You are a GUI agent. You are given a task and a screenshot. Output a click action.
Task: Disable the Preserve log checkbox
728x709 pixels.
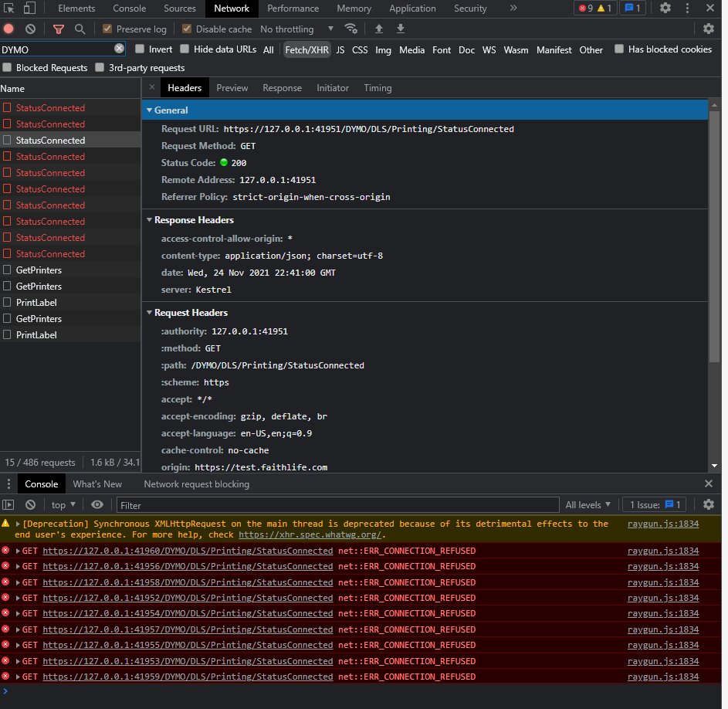pos(108,29)
